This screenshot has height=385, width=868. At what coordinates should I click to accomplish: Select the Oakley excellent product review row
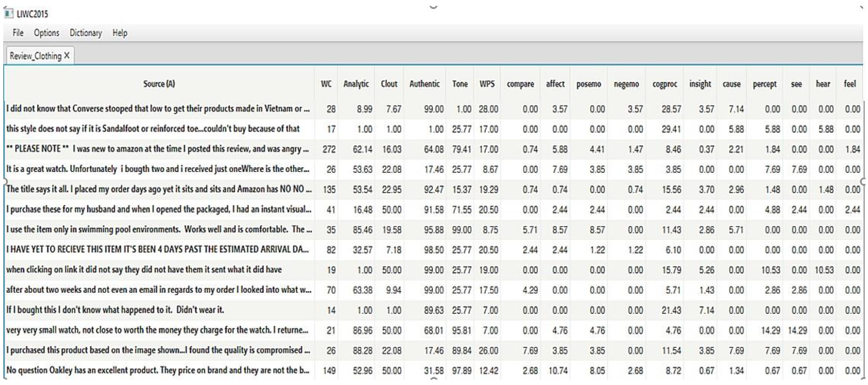tap(158, 370)
